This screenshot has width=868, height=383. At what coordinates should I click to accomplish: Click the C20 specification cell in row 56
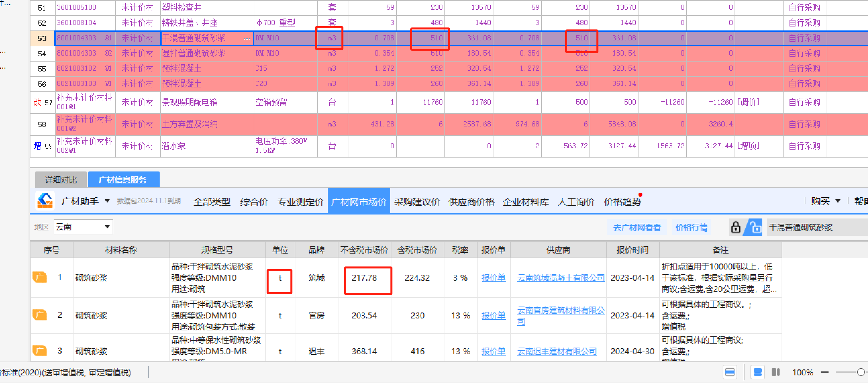point(285,83)
